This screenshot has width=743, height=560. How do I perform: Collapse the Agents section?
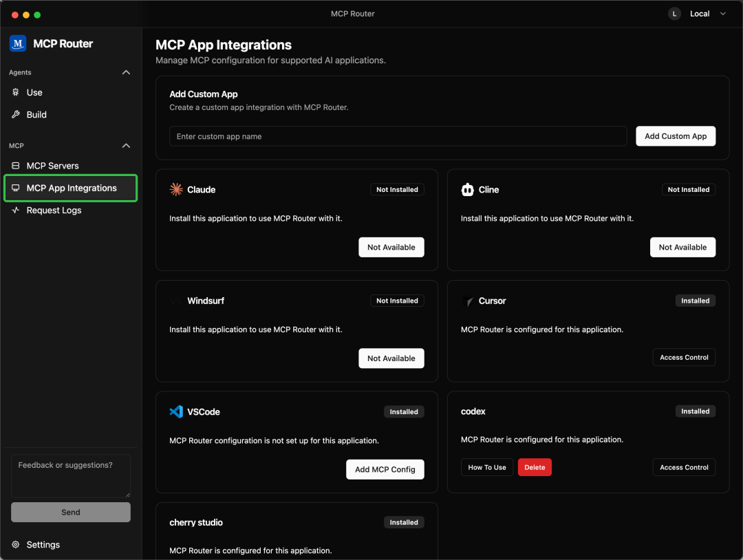point(126,72)
